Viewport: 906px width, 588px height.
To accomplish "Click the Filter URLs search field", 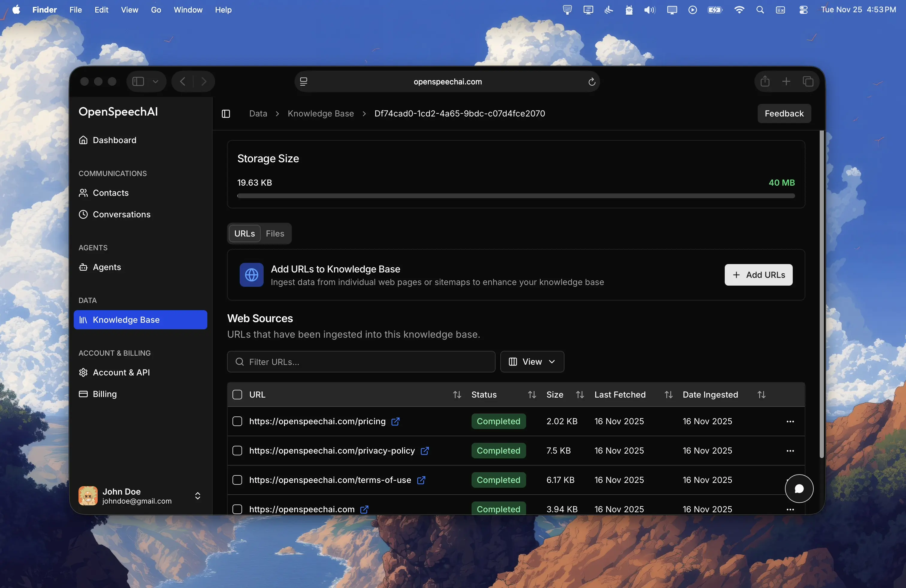I will pos(361,362).
